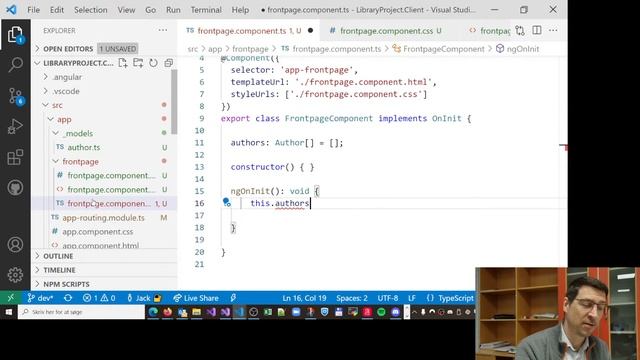Open the Windows Start menu
This screenshot has width=640, height=360.
point(9,312)
